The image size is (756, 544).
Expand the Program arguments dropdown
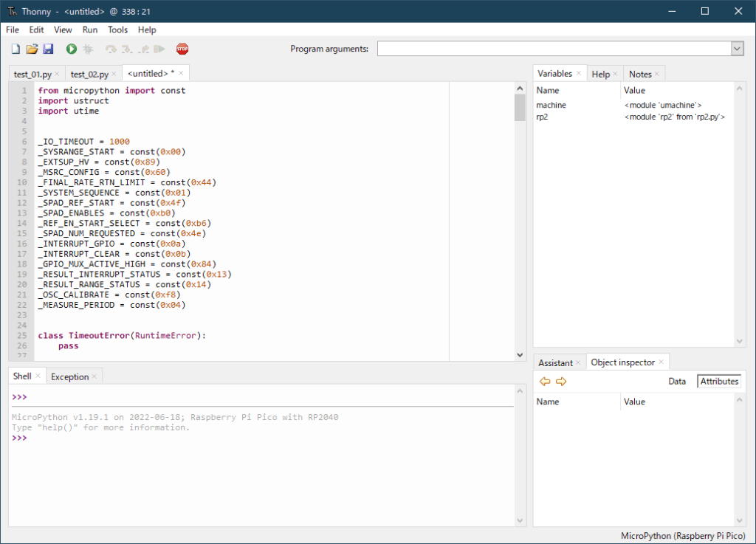[x=737, y=49]
